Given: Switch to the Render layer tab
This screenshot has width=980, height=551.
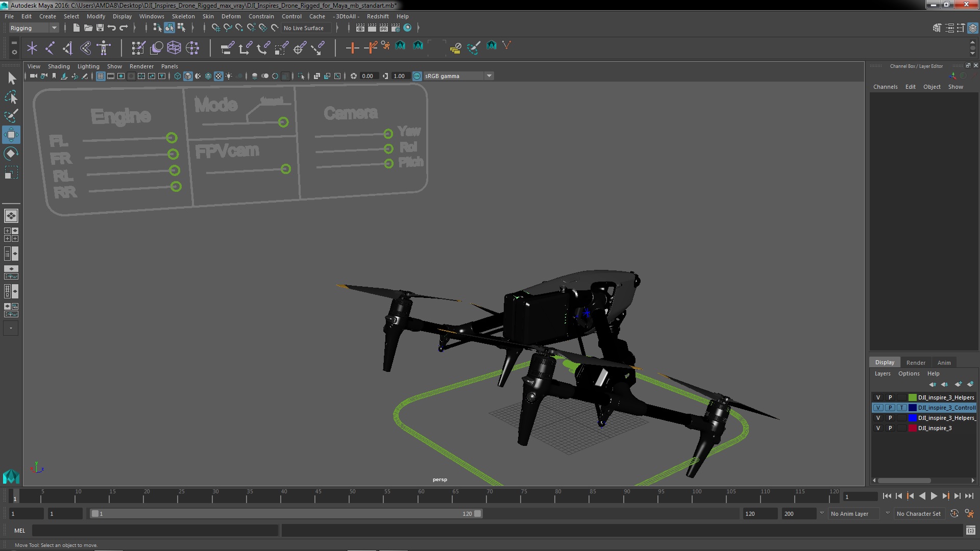Looking at the screenshot, I should pyautogui.click(x=916, y=363).
